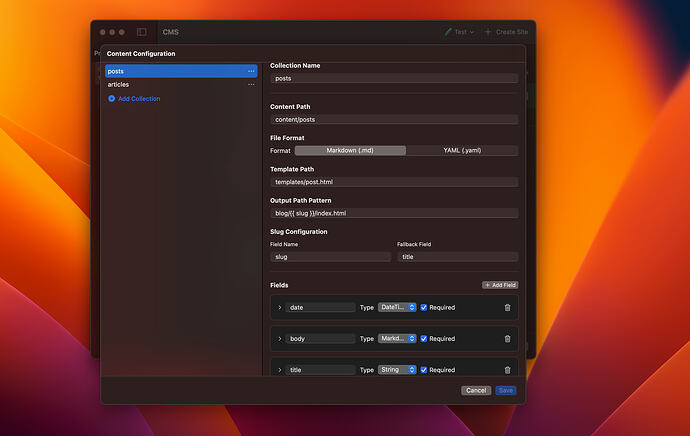Image resolution: width=690 pixels, height=436 pixels.
Task: Select the articles collection
Action: click(x=181, y=84)
